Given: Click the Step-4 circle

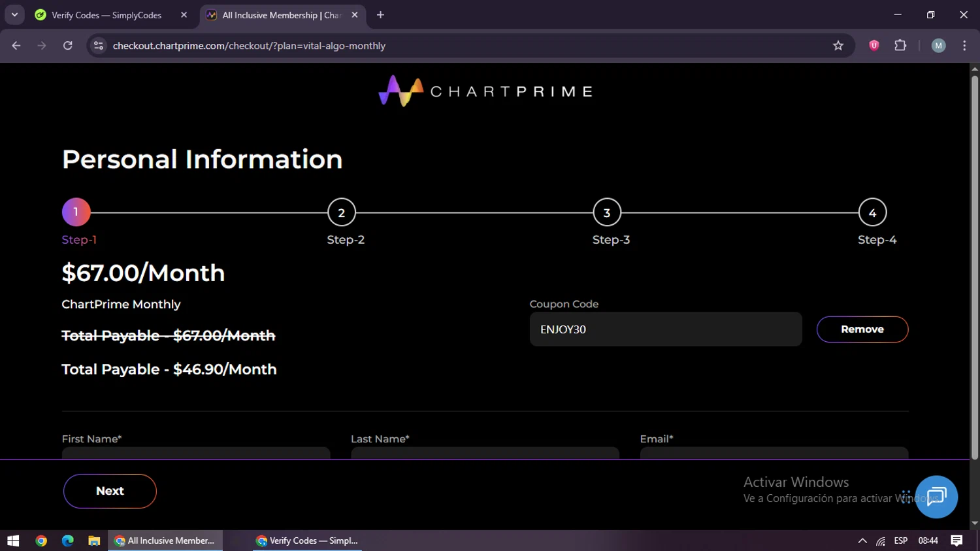Looking at the screenshot, I should [x=872, y=212].
